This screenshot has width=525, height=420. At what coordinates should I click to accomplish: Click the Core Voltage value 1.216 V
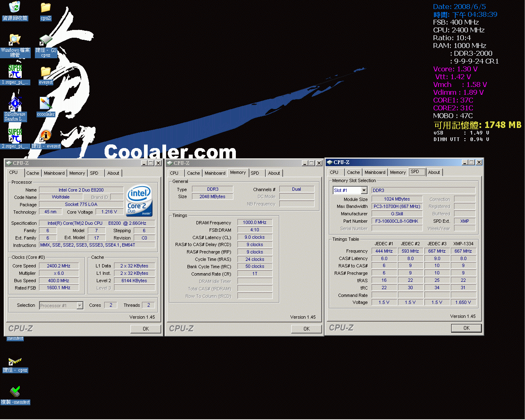(x=109, y=212)
